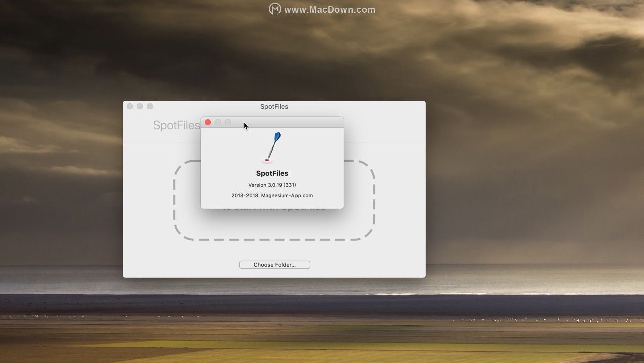Click the greyed minimize button of About dialog
The image size is (644, 363).
tap(218, 122)
